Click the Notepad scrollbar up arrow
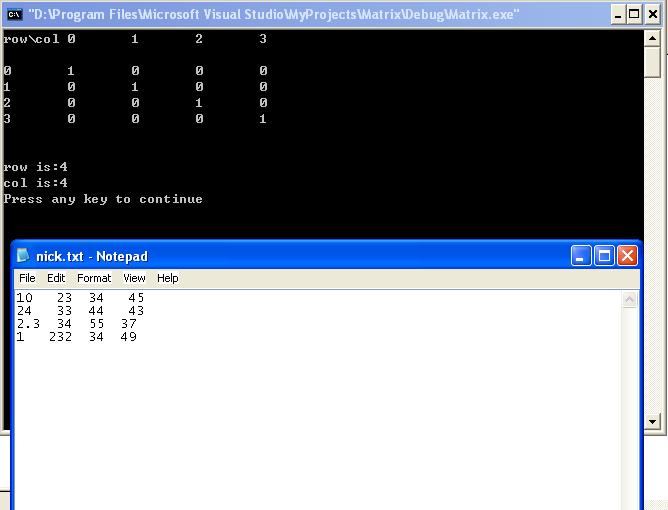Viewport: 668px width, 510px height. coord(629,299)
